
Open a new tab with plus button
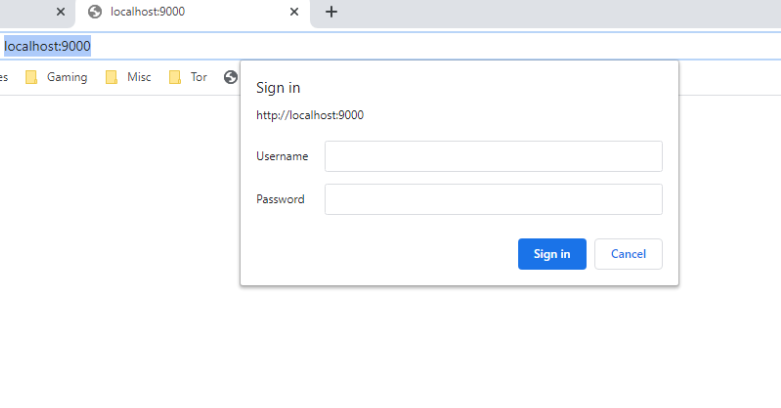[x=331, y=12]
